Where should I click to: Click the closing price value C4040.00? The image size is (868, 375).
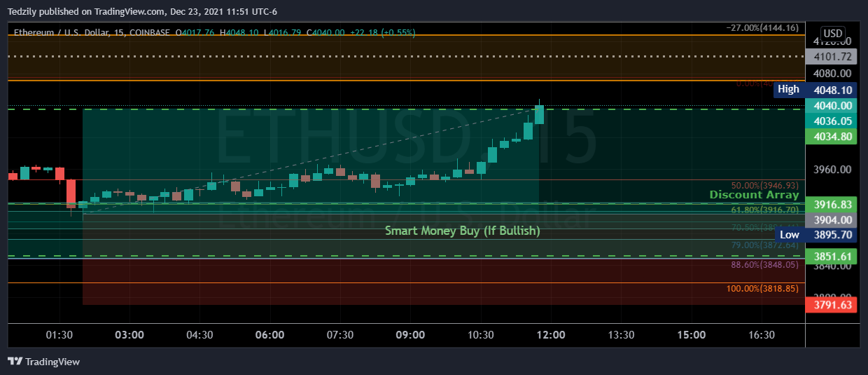pyautogui.click(x=326, y=32)
